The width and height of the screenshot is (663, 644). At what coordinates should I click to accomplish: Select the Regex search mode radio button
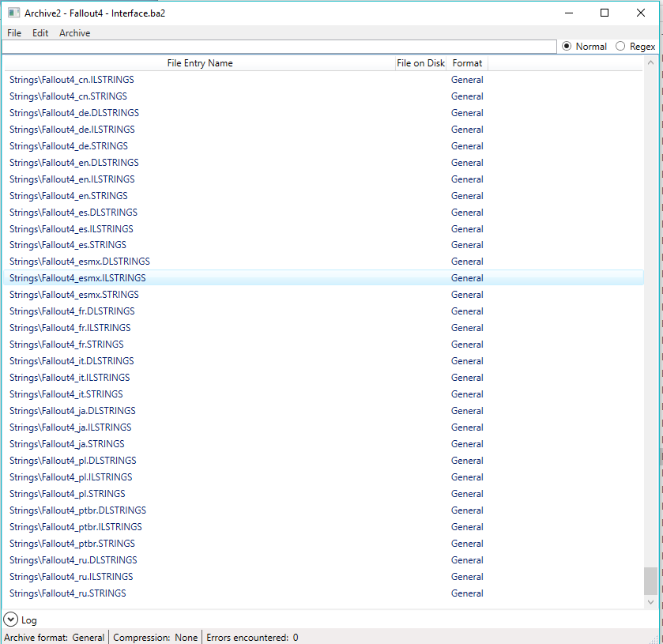tap(620, 46)
